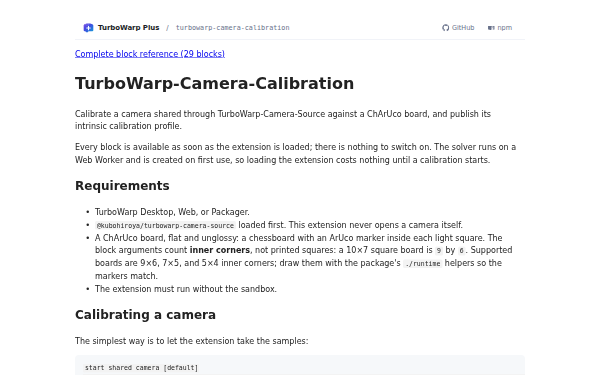
Task: Click 'The extension must run without the sandbox.' bullet
Action: tap(186, 289)
